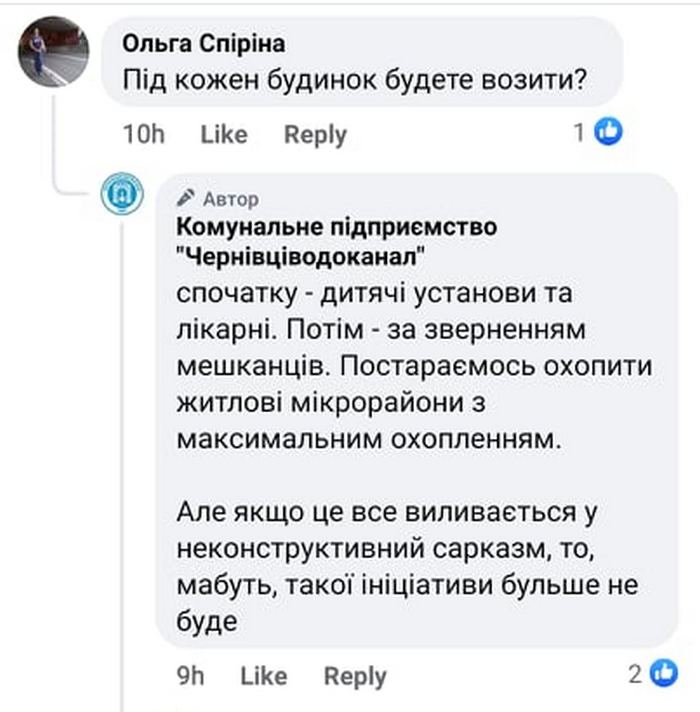This screenshot has height=712, width=700.
Task: Like Ольга Спіріна's comment
Action: click(x=223, y=134)
